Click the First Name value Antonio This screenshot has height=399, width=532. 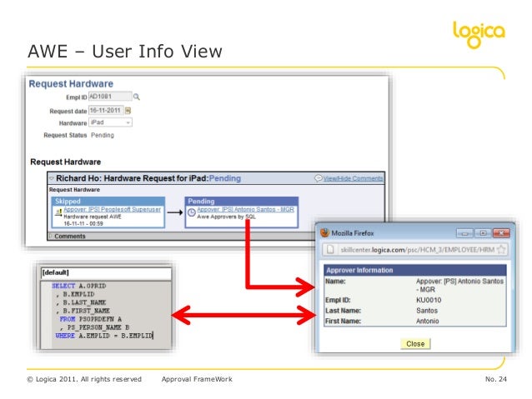coord(428,321)
